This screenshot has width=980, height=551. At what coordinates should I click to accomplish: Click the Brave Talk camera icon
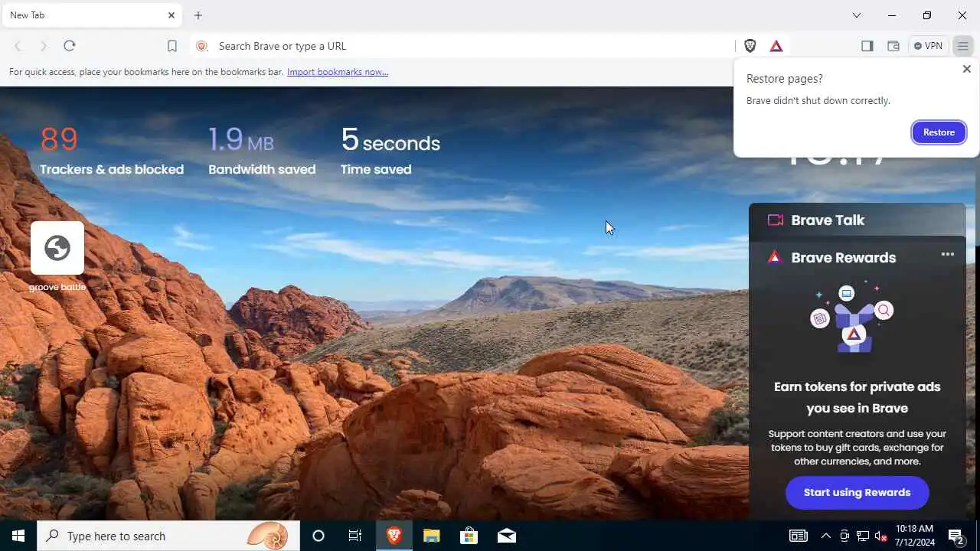click(776, 220)
